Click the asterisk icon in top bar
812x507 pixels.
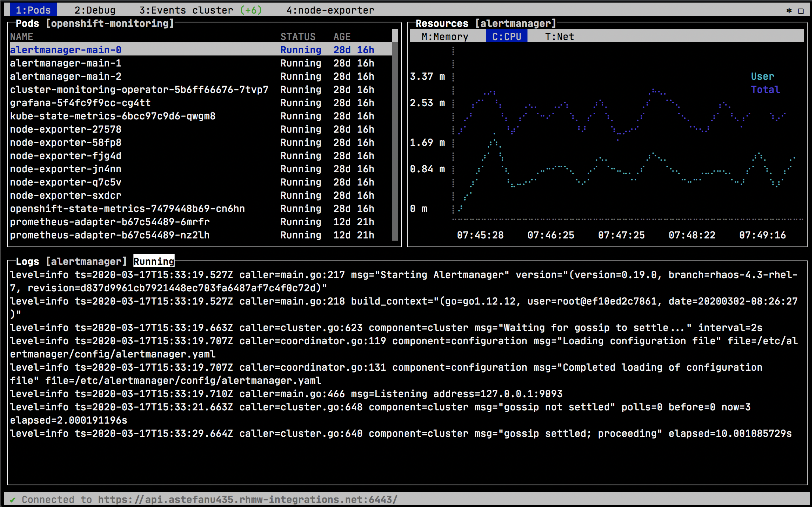click(789, 10)
